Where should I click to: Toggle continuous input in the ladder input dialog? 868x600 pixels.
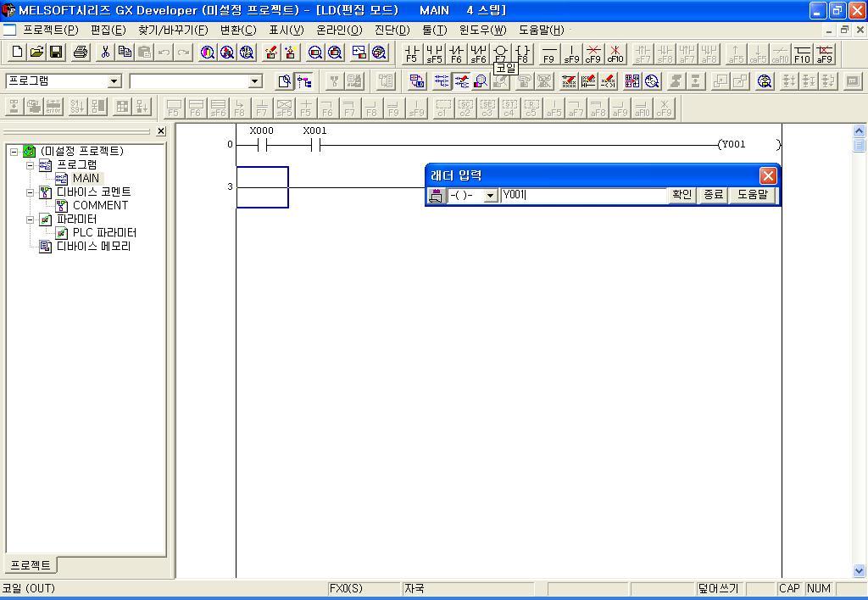pos(436,196)
